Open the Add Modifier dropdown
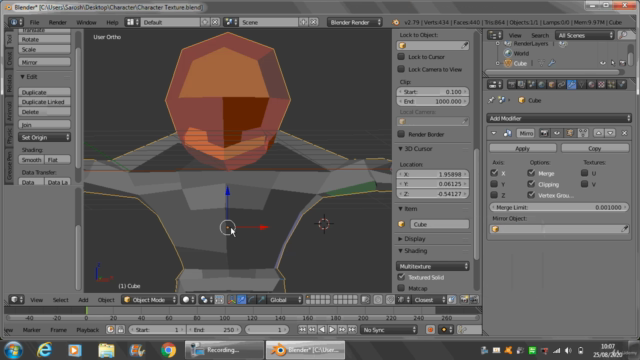Viewport: 640px width, 360px height. pyautogui.click(x=559, y=118)
